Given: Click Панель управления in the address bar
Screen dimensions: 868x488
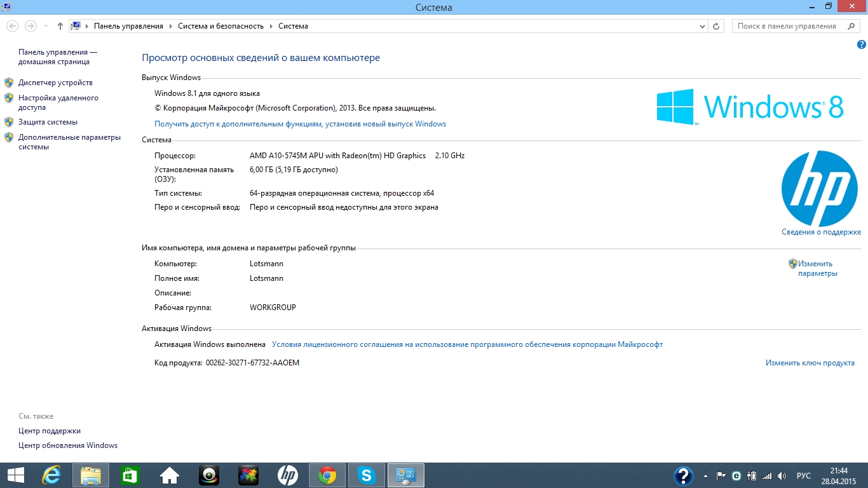Looking at the screenshot, I should click(x=128, y=26).
